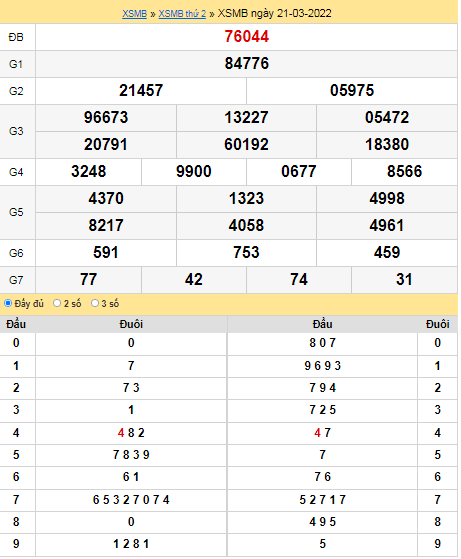
Task: Click head digits 8 0 7 for tail 0
Action: click(322, 343)
